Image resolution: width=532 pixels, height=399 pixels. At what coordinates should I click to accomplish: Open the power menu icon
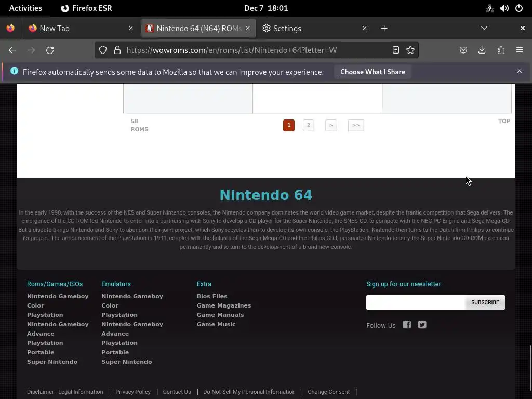[x=519, y=8]
